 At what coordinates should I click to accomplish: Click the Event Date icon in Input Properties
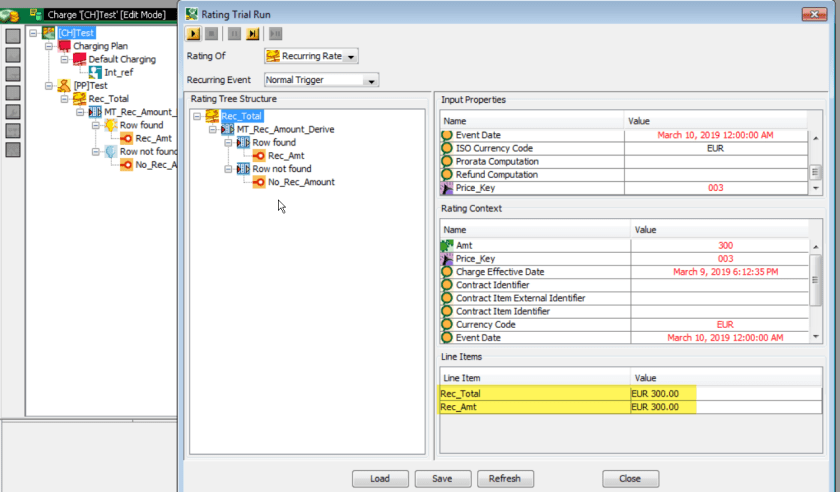coord(447,135)
